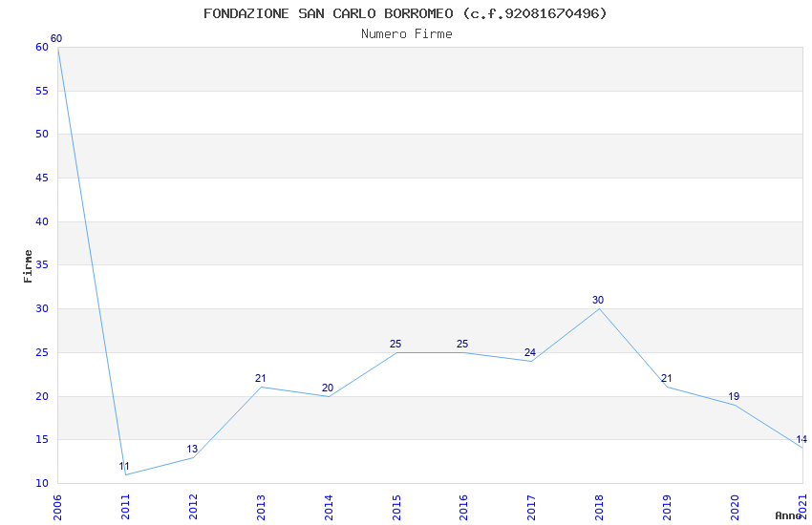Click the horizontal axis title Anno
The width and height of the screenshot is (812, 525).
pos(788,515)
